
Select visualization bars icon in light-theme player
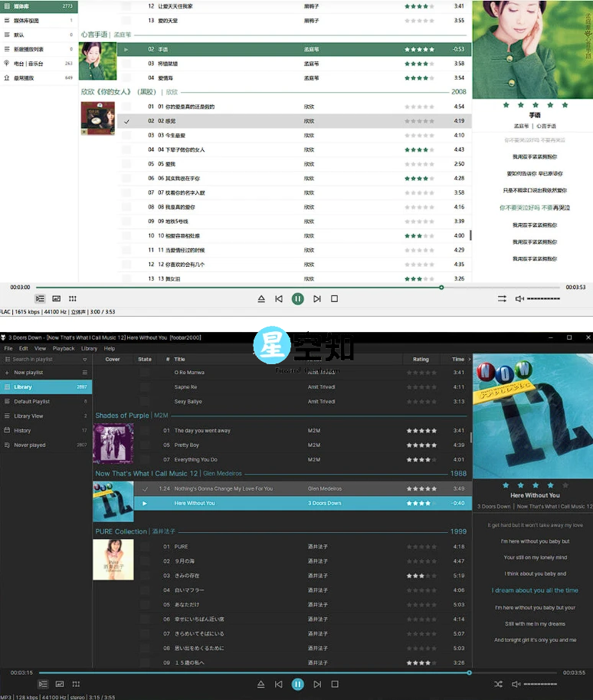[x=73, y=299]
